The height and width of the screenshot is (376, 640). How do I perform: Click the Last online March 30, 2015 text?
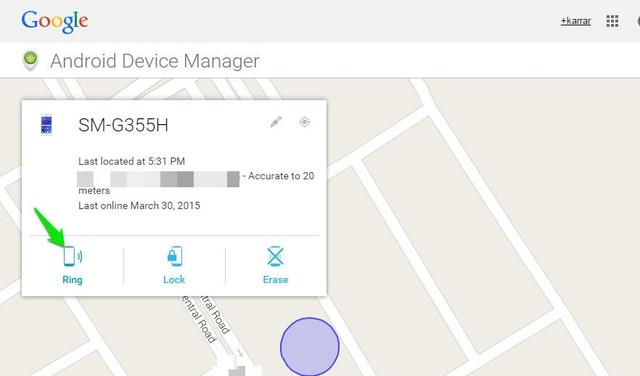click(139, 205)
